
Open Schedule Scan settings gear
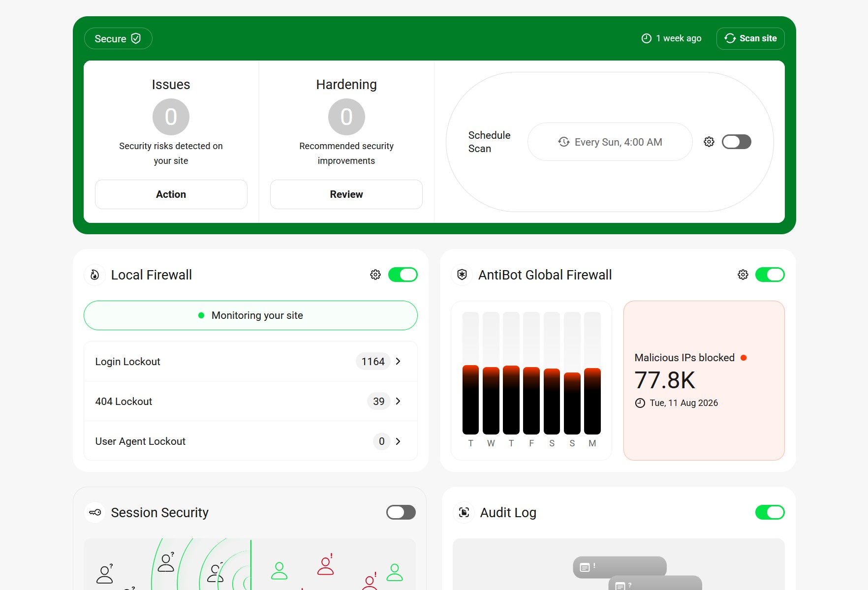(709, 142)
